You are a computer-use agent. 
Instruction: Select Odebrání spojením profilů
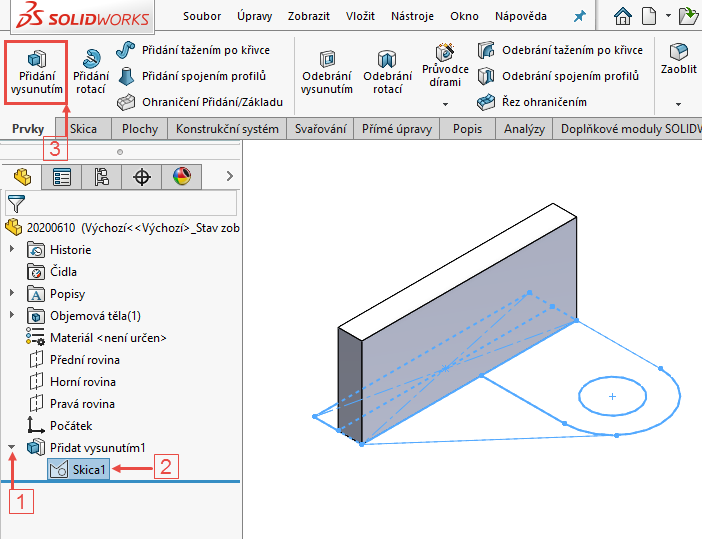558,76
